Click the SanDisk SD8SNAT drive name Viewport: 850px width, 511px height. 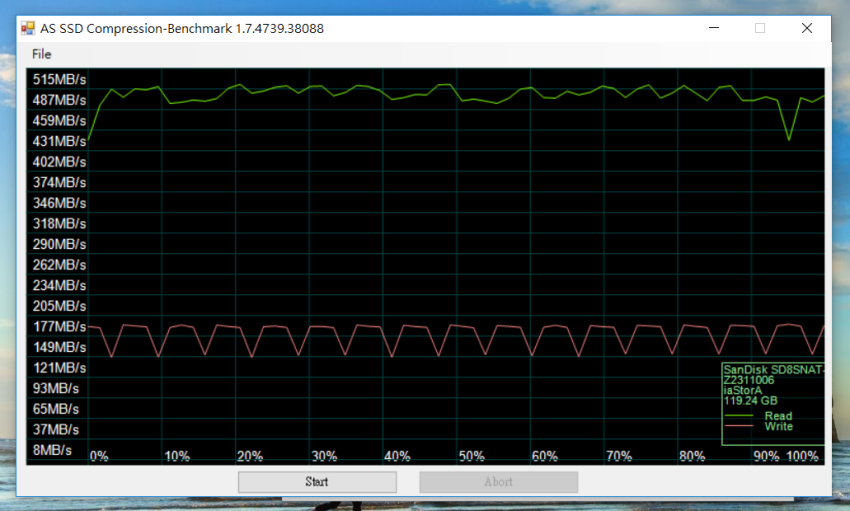[774, 370]
